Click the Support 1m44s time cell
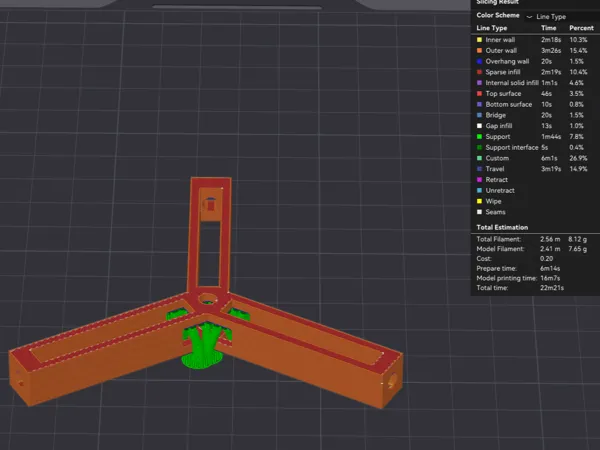The width and height of the screenshot is (600, 450). 551,137
